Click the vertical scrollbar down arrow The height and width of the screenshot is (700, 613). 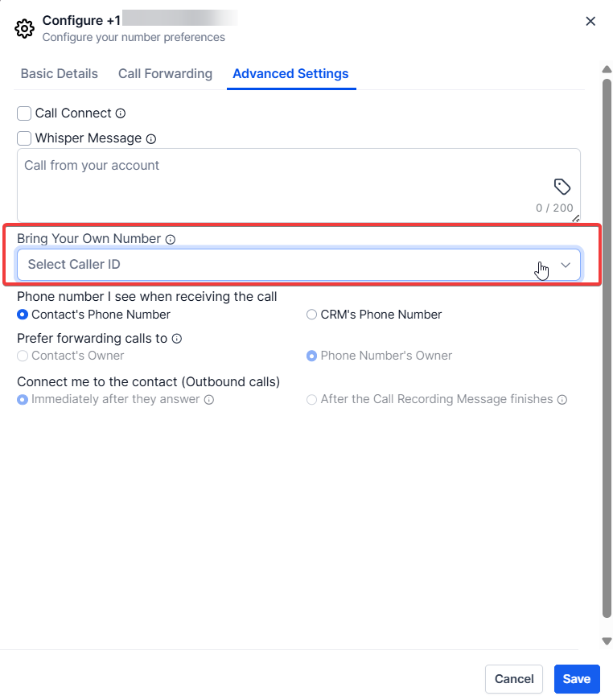point(607,640)
